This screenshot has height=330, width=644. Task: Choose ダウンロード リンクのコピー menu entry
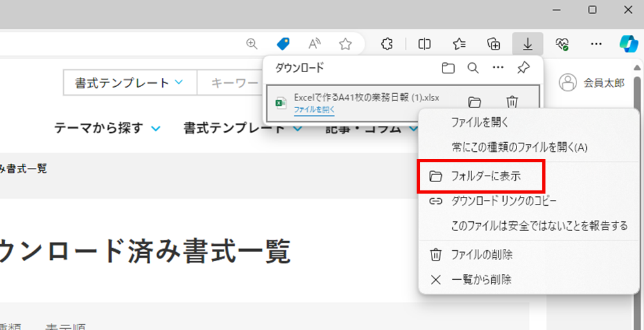click(x=529, y=201)
